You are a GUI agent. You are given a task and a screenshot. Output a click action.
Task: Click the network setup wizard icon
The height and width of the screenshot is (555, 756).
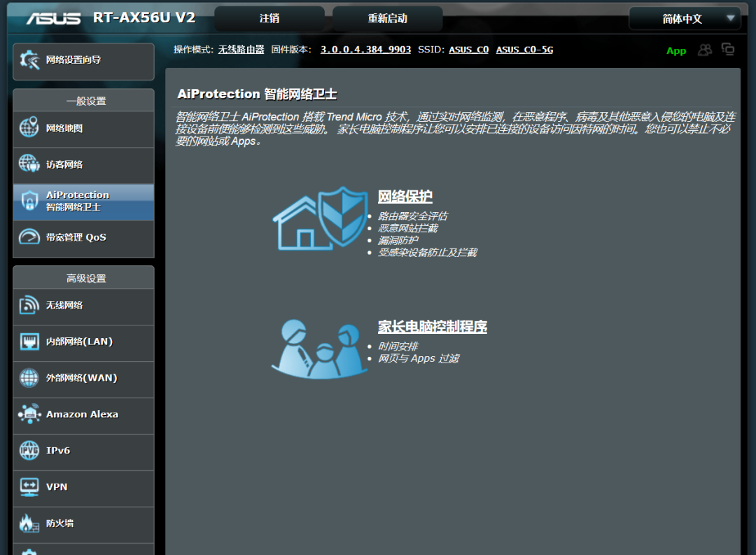point(29,60)
